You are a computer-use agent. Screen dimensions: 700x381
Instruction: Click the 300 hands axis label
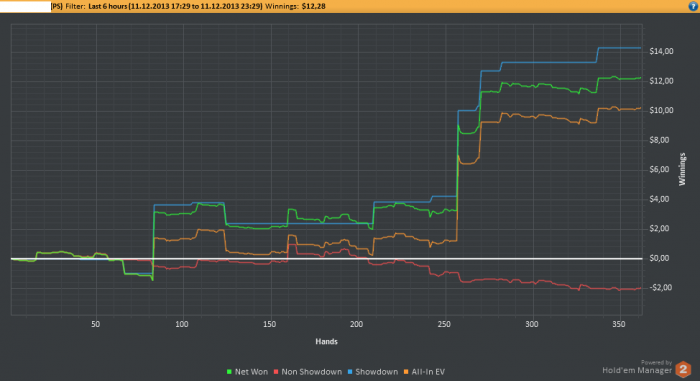(532, 324)
